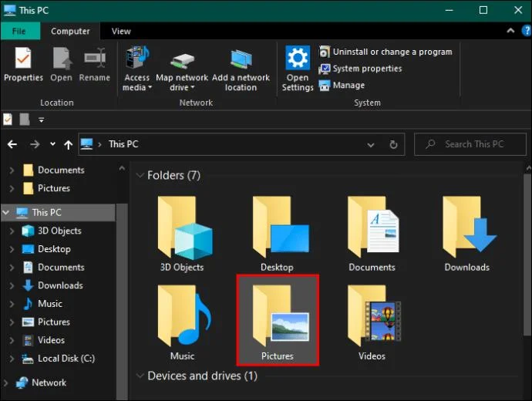Select Videos in sidebar tree
532x401 pixels.
click(43, 340)
